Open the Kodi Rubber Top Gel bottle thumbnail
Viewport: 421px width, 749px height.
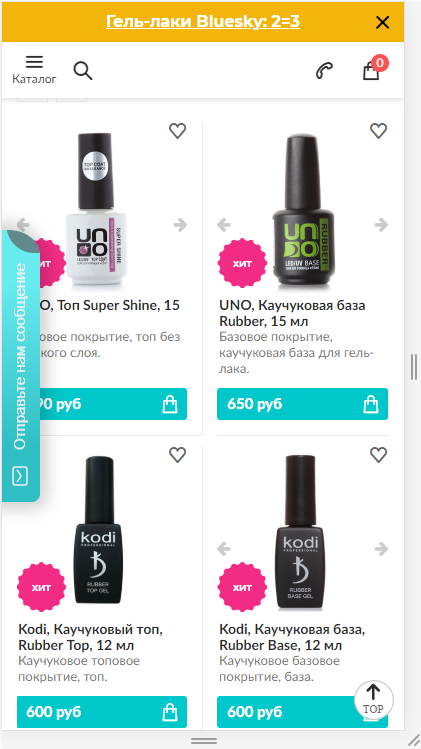tap(97, 530)
